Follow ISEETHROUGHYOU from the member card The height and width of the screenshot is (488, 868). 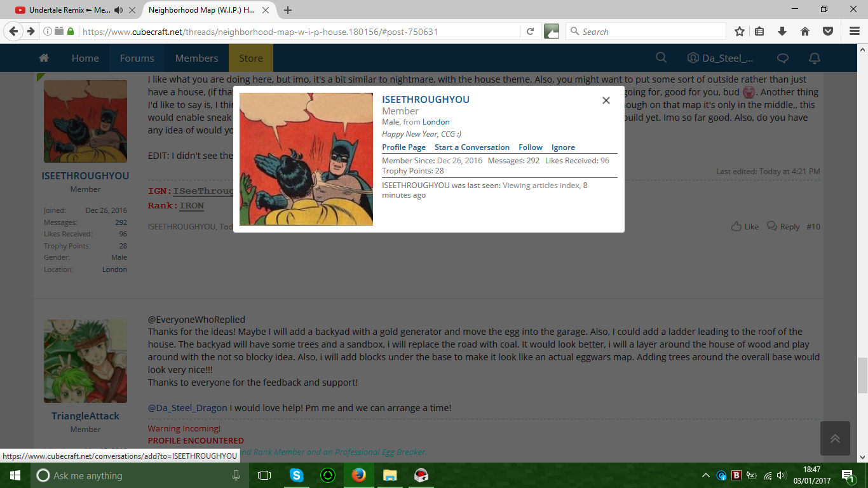[531, 147]
